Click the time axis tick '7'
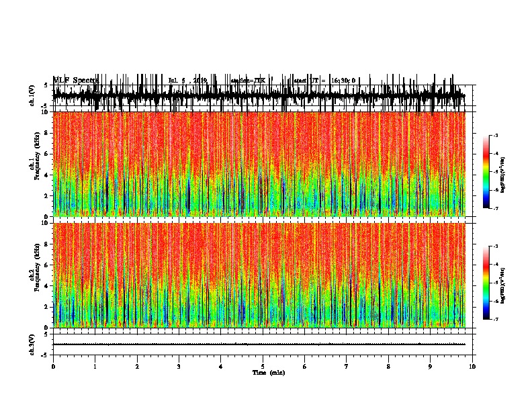 tap(347, 367)
